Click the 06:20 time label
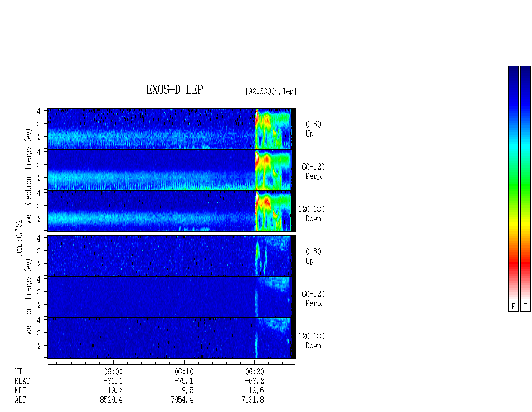The image size is (532, 412). pyautogui.click(x=254, y=372)
